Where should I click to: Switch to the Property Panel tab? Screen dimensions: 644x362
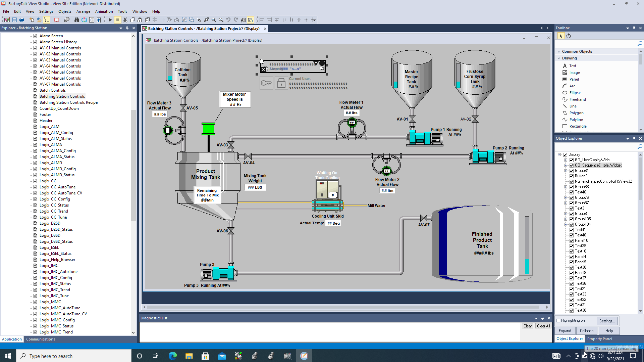pyautogui.click(x=599, y=339)
